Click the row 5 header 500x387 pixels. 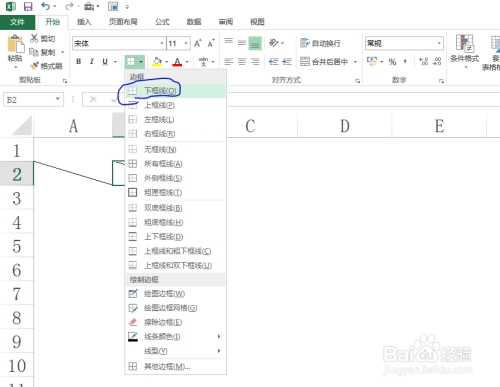point(17,246)
